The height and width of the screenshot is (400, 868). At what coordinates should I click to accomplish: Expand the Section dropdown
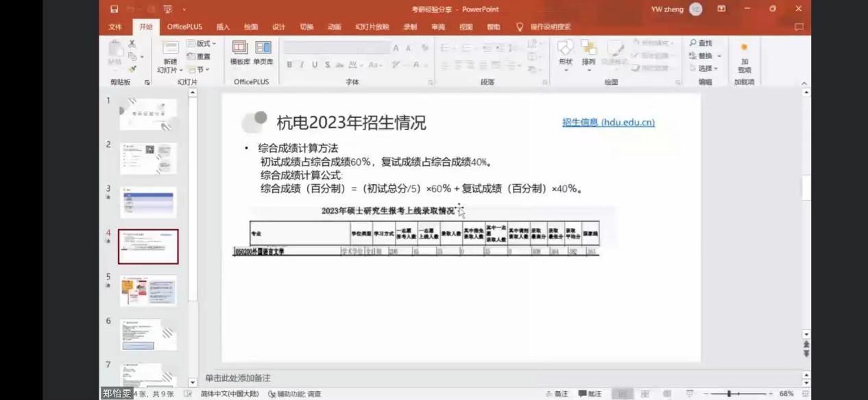(199, 69)
